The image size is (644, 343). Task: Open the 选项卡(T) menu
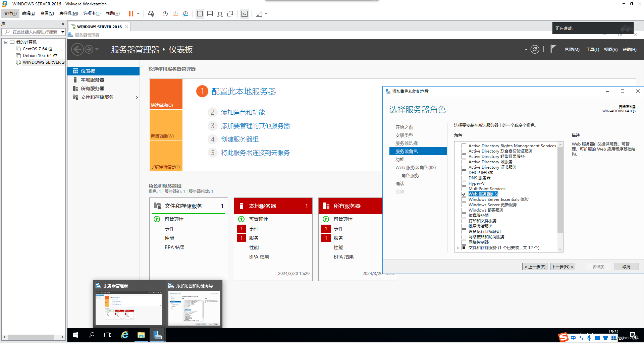(92, 13)
